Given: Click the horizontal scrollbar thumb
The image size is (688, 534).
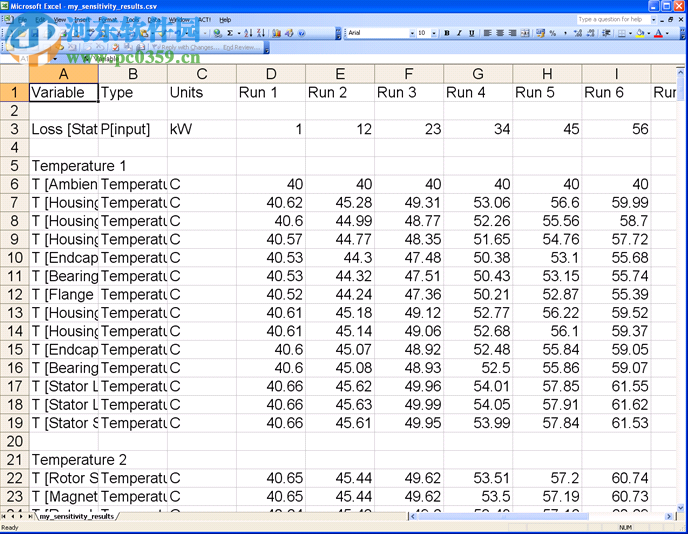Looking at the screenshot, I should click(503, 516).
